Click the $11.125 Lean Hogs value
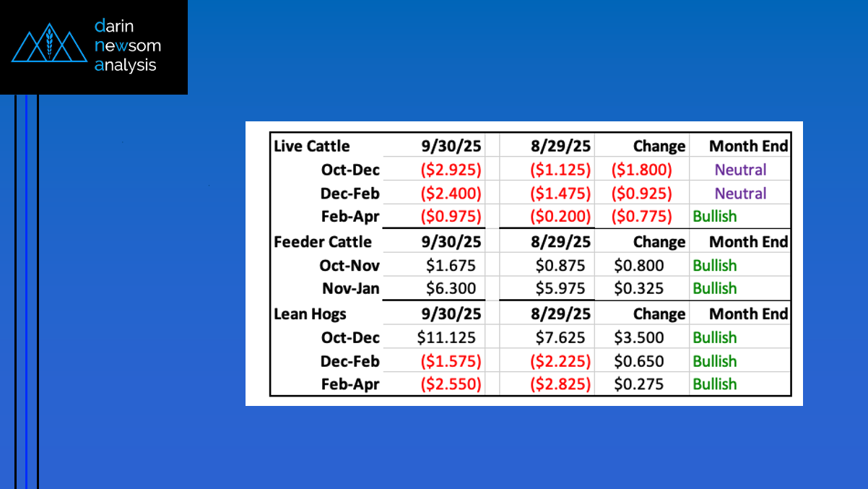The width and height of the screenshot is (868, 489). point(447,337)
